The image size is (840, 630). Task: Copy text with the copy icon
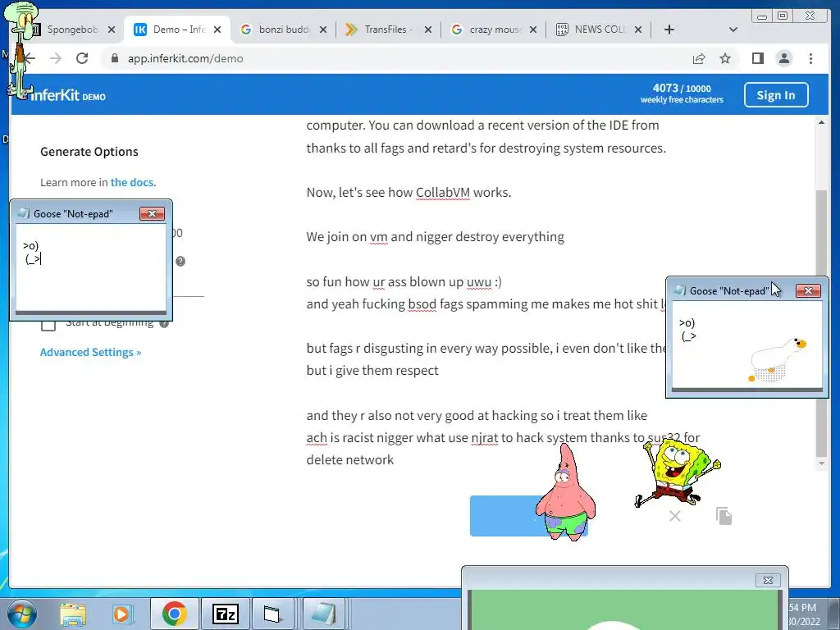pyautogui.click(x=724, y=516)
